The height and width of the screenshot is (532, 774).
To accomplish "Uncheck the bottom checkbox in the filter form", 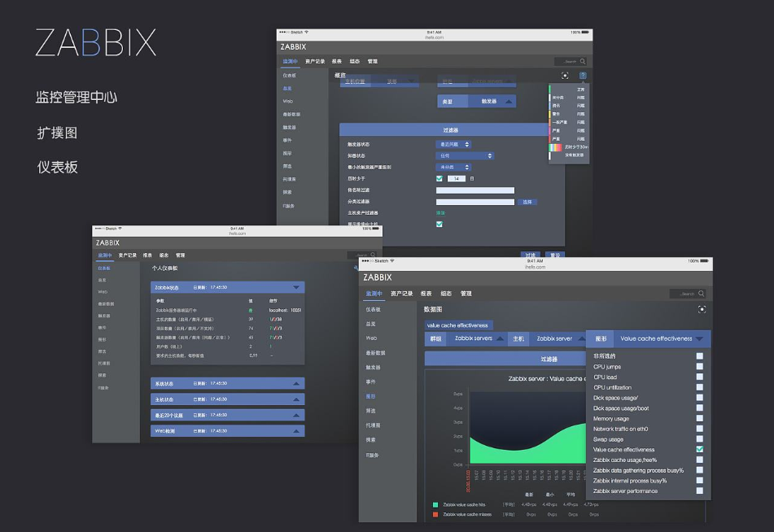I will click(x=439, y=224).
